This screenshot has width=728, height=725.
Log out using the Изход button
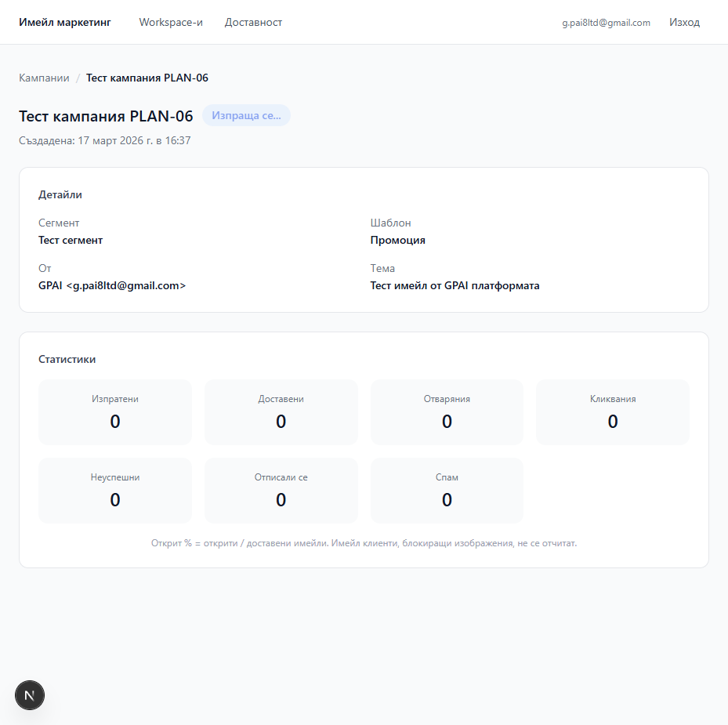[684, 22]
